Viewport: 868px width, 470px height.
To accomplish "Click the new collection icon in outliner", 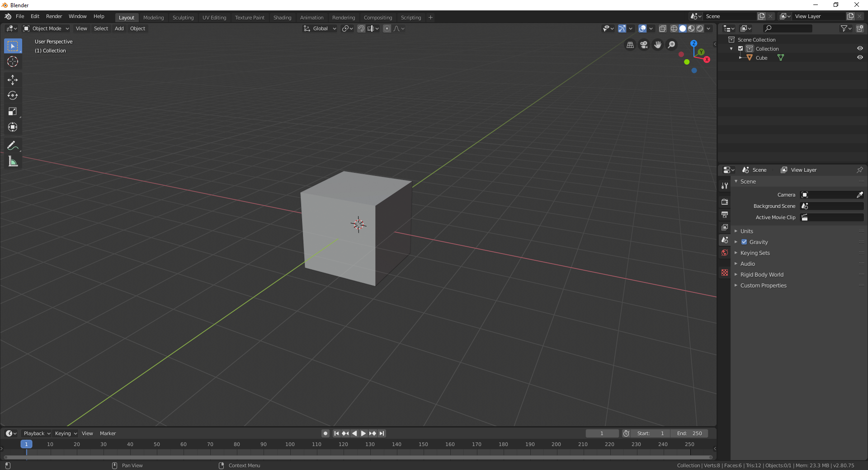I will (859, 28).
